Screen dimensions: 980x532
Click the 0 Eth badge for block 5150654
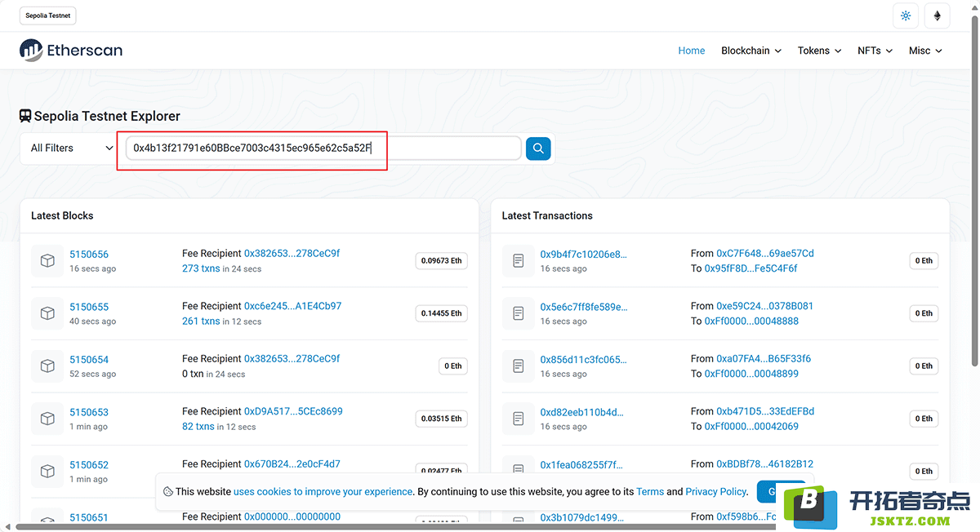[x=453, y=366]
